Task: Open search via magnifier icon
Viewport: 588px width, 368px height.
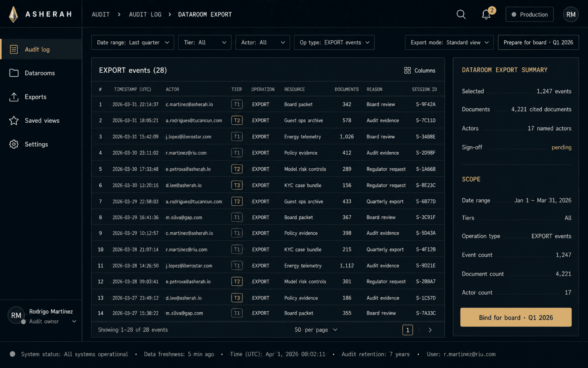Action: pos(461,14)
